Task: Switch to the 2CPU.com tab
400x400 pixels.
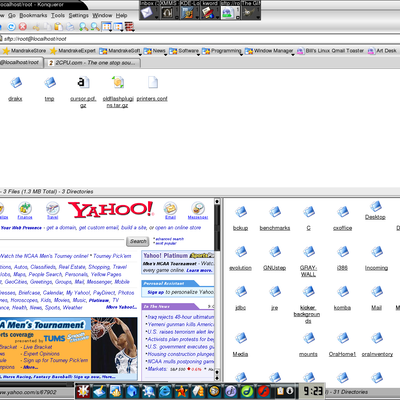Action: point(92,63)
